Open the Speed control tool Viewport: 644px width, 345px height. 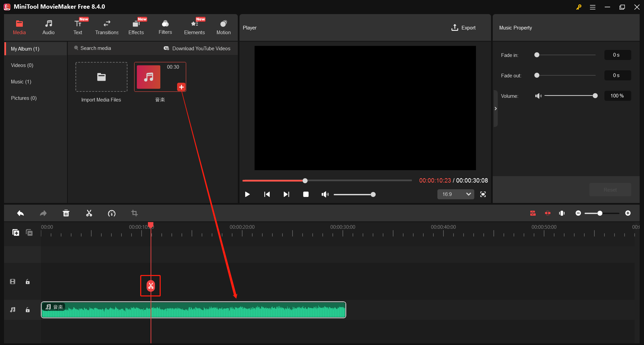tap(112, 213)
